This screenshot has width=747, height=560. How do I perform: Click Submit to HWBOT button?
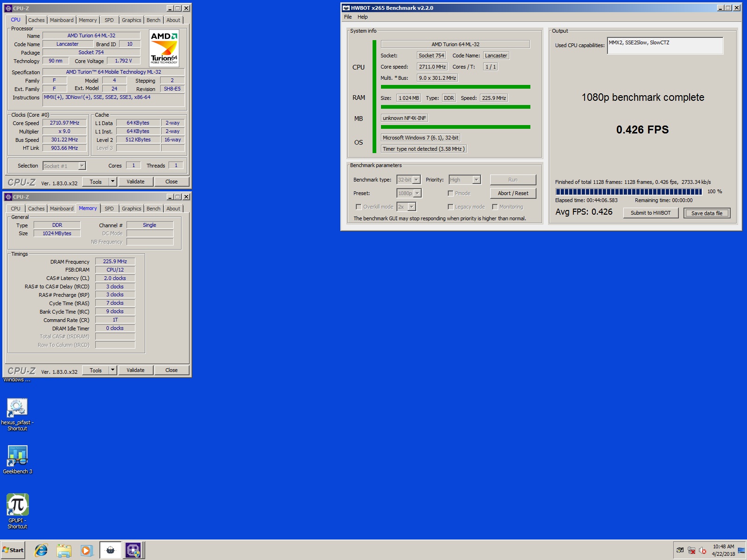click(650, 213)
